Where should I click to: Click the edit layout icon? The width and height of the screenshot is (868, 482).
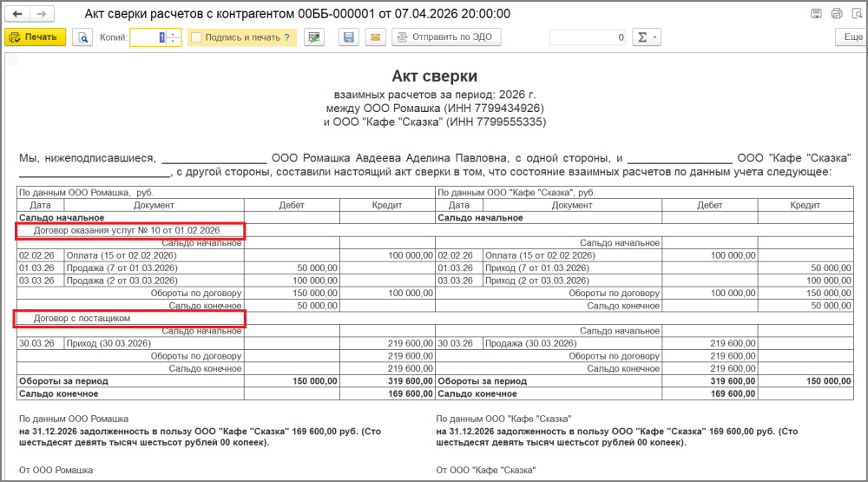coord(314,37)
